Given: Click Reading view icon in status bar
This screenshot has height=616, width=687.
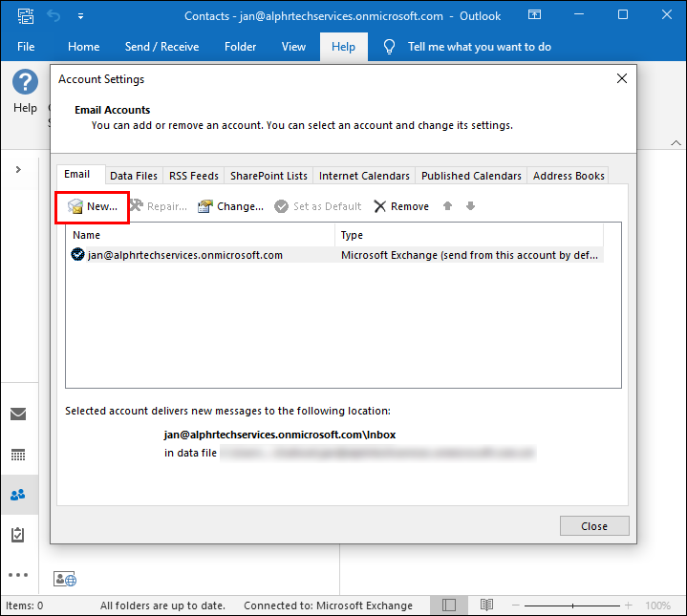Looking at the screenshot, I should [x=486, y=605].
